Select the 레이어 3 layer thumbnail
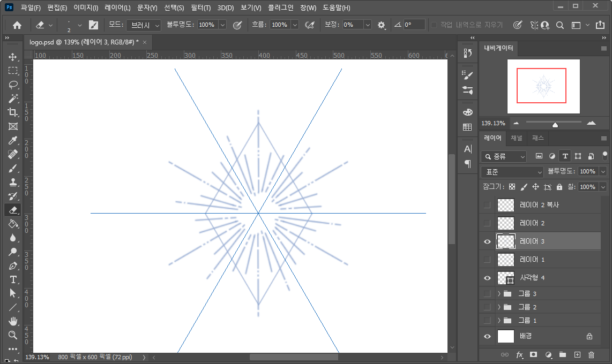Screen dimensions: 612x364 (506, 241)
